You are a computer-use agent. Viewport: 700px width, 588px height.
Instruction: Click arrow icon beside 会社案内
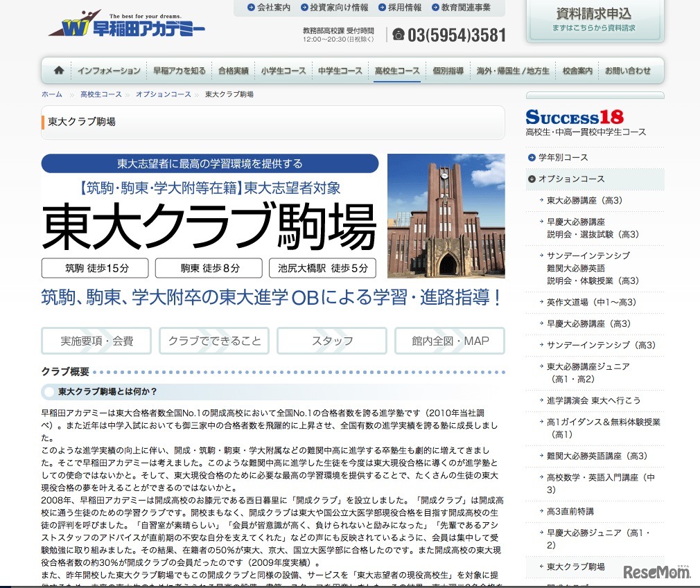coord(252,7)
